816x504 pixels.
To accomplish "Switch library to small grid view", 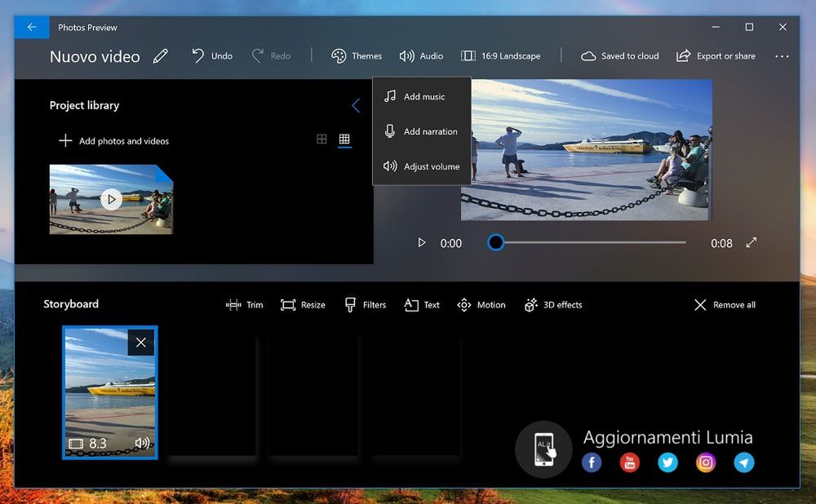I will 344,139.
